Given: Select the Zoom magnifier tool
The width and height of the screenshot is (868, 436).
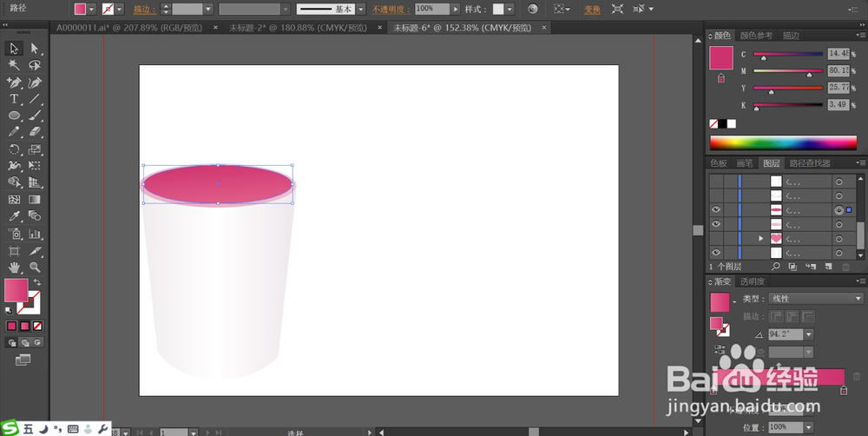Looking at the screenshot, I should 35,268.
